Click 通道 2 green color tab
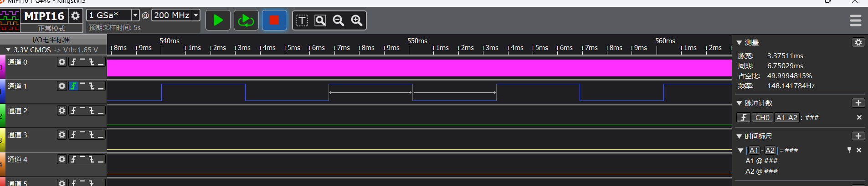Viewport: 868px width, 186px height. tap(2, 116)
